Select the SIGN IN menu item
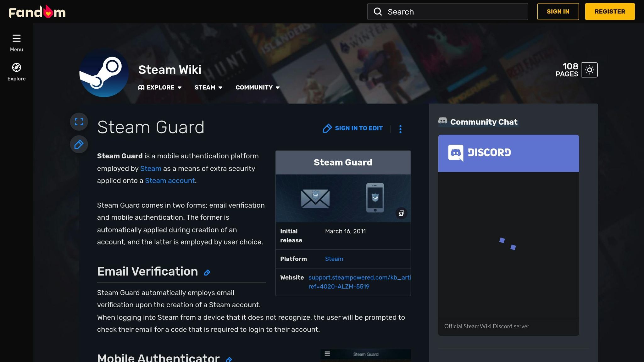This screenshot has width=644, height=362. pyautogui.click(x=558, y=11)
